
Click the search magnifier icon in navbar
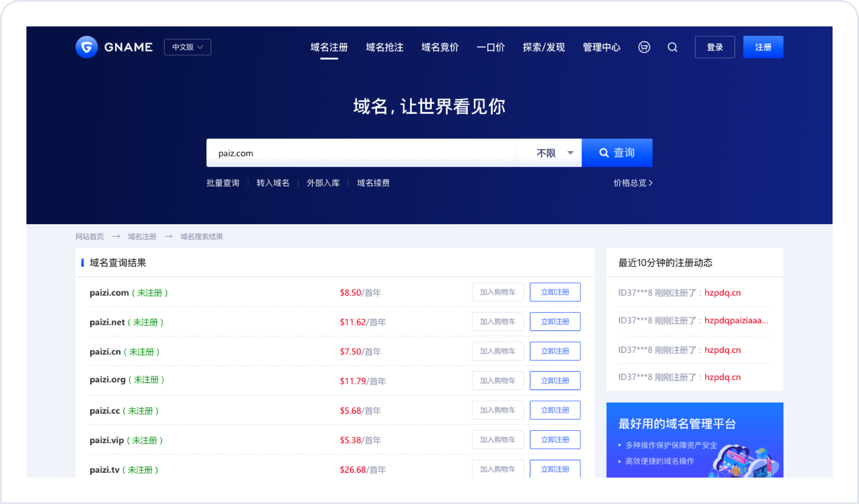673,47
